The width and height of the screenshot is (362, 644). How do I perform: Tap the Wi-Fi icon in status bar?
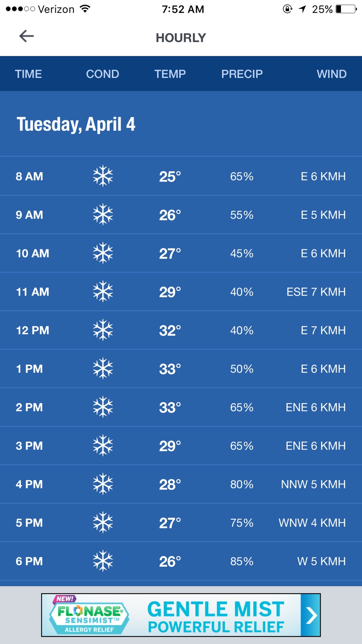click(x=85, y=9)
